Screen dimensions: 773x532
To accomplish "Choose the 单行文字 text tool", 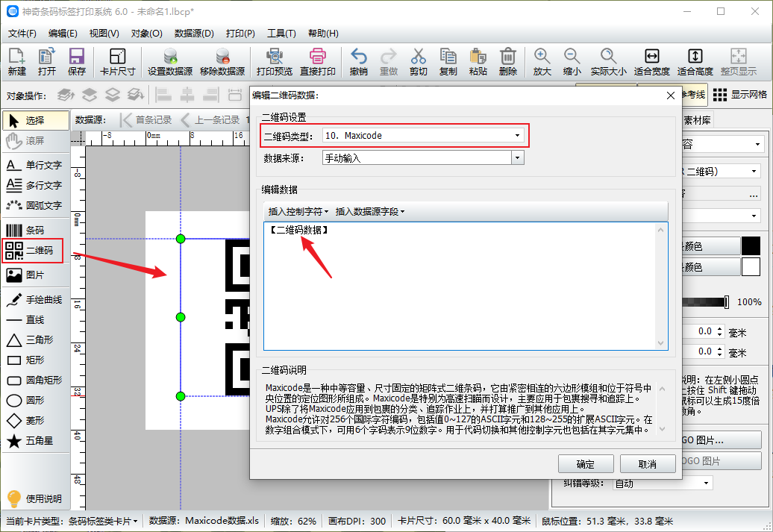I will coord(36,165).
